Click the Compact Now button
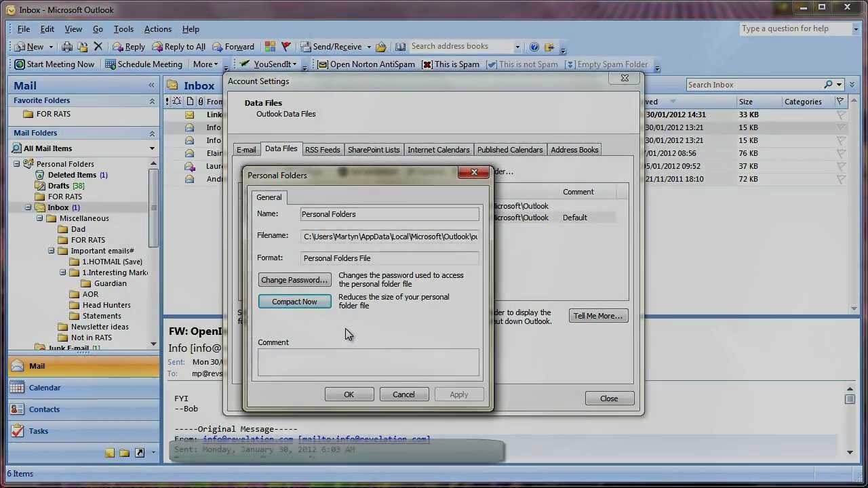This screenshot has width=868, height=488. [294, 302]
